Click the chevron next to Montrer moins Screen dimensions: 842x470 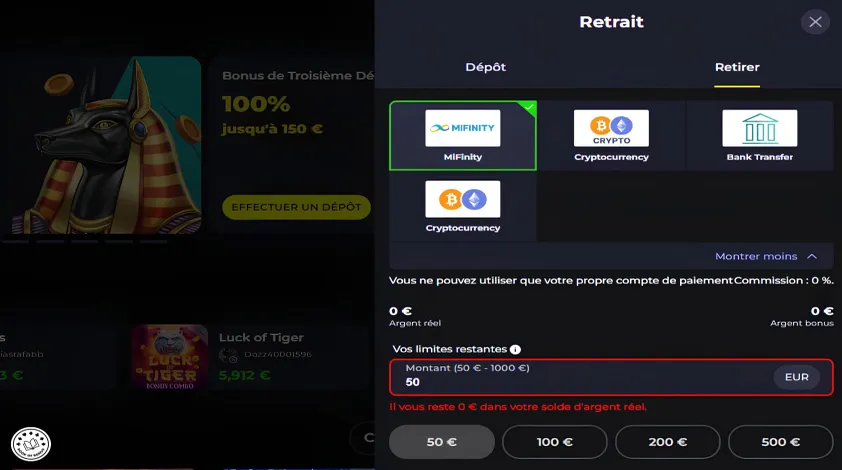[x=812, y=256]
